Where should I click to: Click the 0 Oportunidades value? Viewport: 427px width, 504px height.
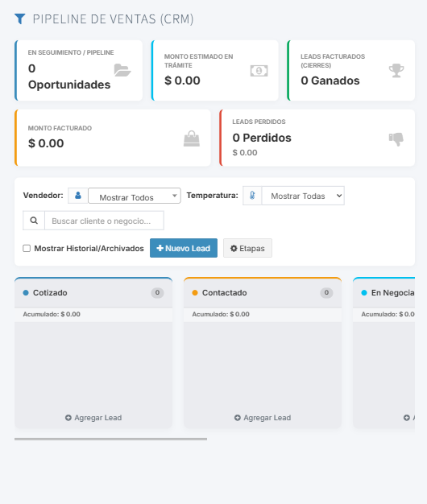(x=69, y=76)
